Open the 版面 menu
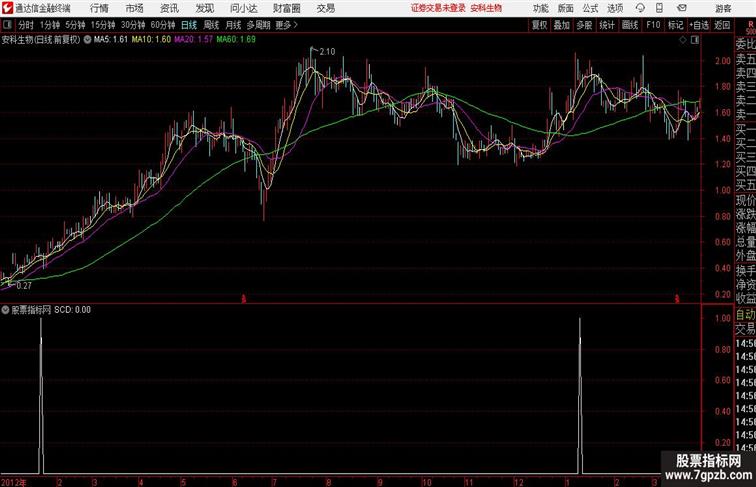Image resolution: width=756 pixels, height=487 pixels. 566,8
